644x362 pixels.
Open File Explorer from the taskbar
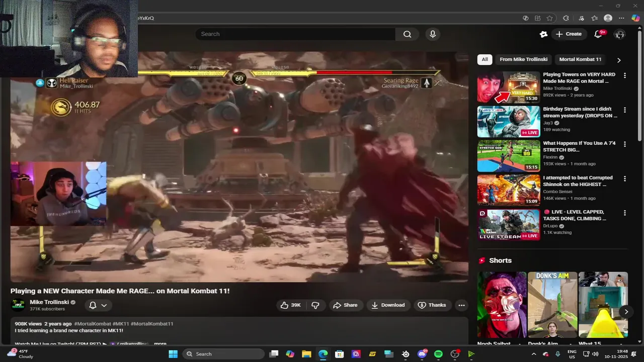tap(306, 354)
